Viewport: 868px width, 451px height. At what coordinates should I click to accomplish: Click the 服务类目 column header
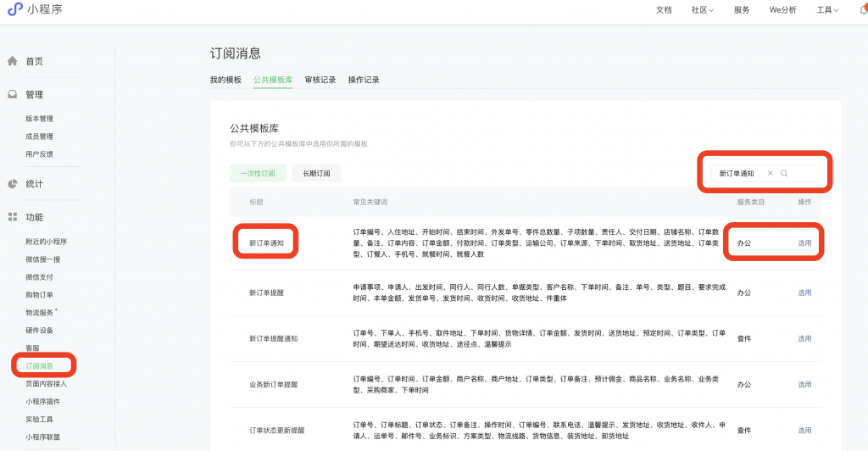(x=751, y=202)
